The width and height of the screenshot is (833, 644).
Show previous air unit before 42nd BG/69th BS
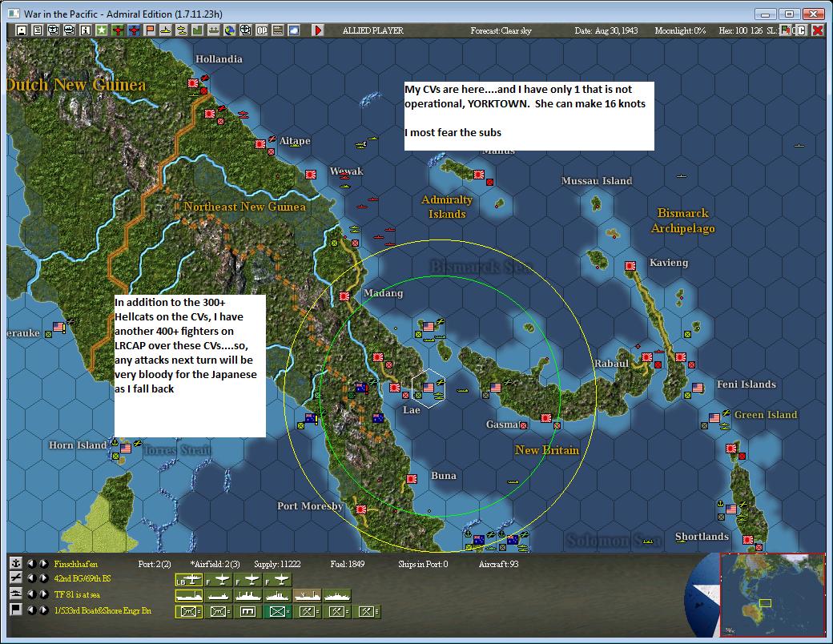(x=32, y=578)
